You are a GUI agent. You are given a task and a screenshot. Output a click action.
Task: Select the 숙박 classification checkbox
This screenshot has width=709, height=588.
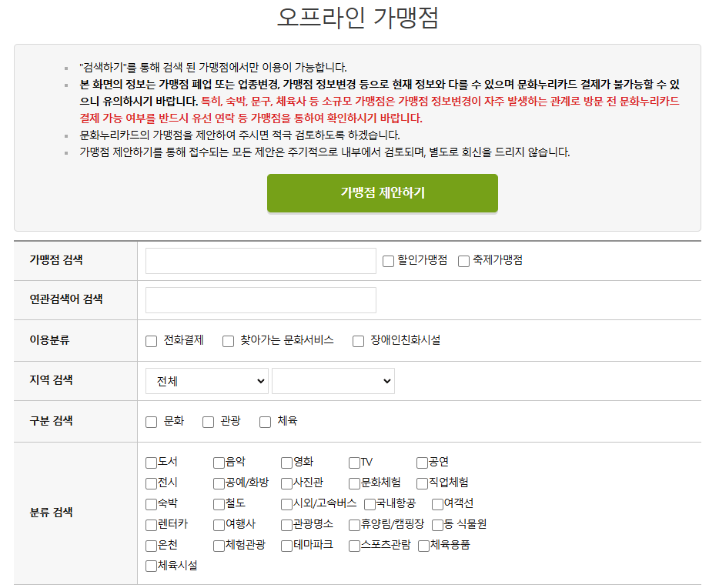point(149,503)
